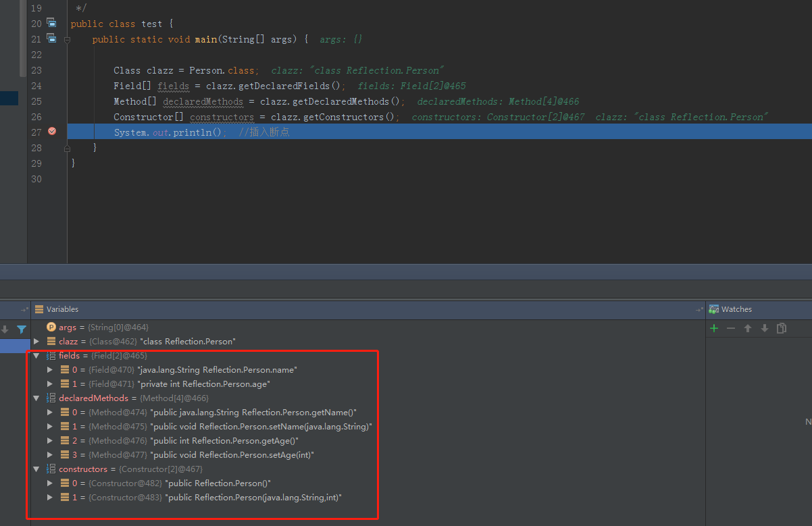Click the filter funnel icon beside the Variables panel
This screenshot has height=526, width=812.
(22, 330)
